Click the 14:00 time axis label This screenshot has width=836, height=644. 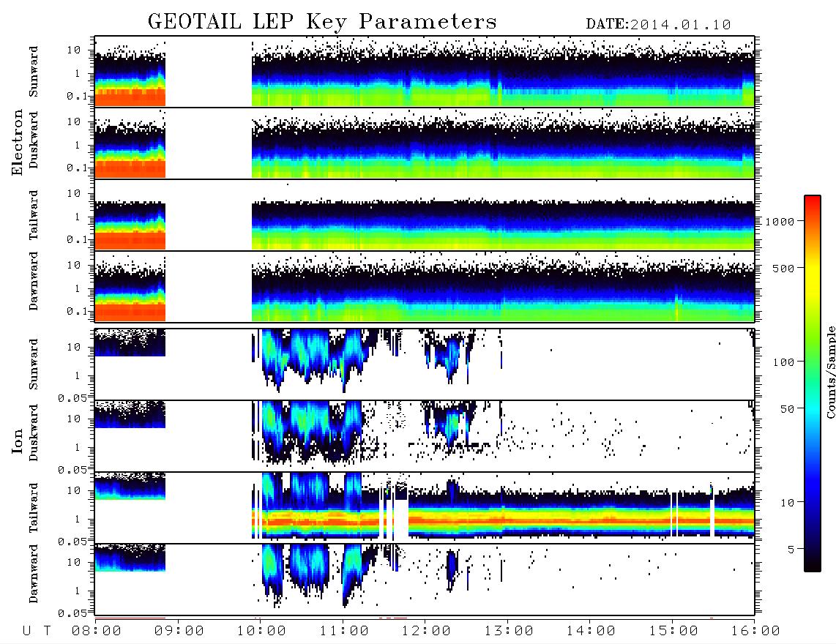[591, 631]
